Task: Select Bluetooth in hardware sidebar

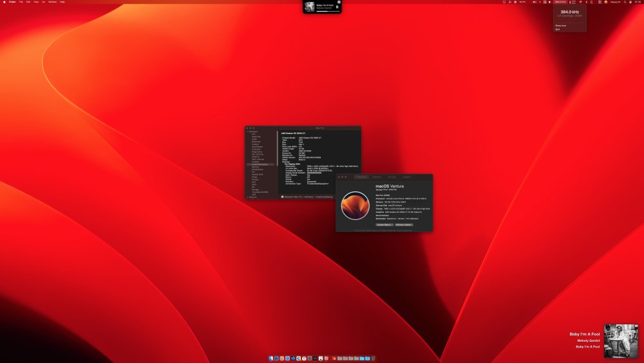Action: pos(256,142)
